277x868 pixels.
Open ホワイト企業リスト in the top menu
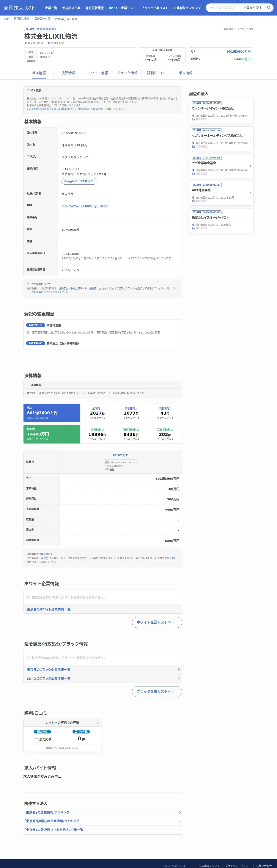[x=122, y=8]
